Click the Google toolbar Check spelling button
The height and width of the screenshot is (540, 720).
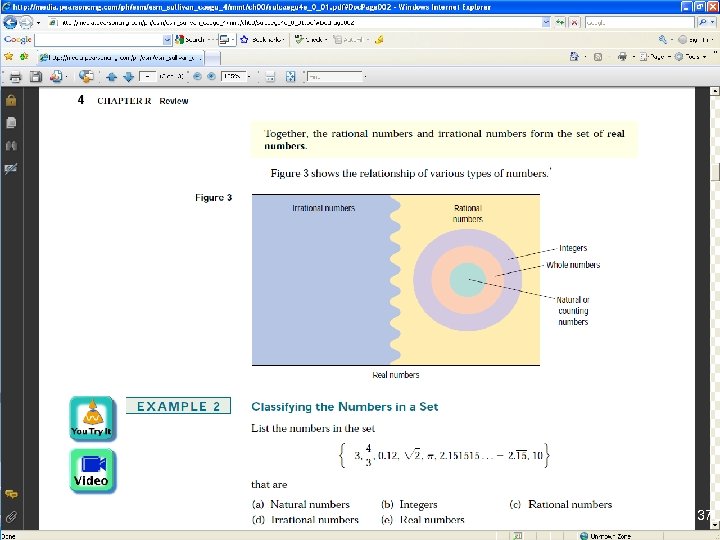(310, 40)
